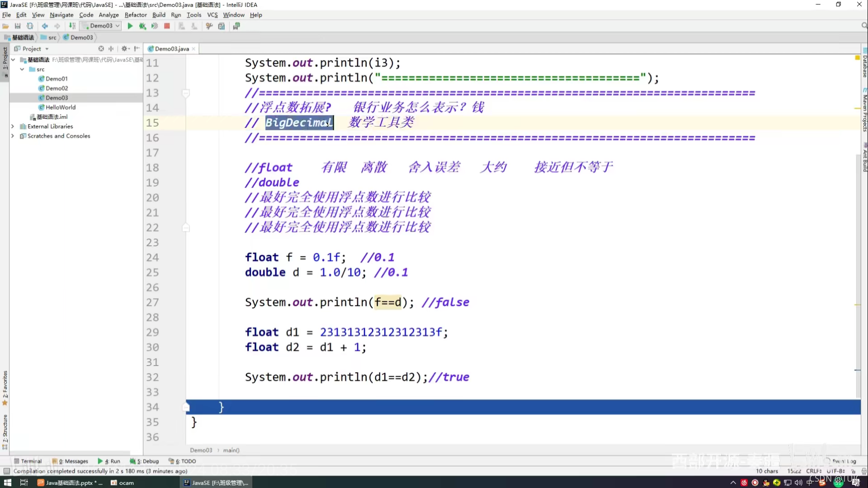Change file encoding UTF-8 dropdown

[836, 471]
